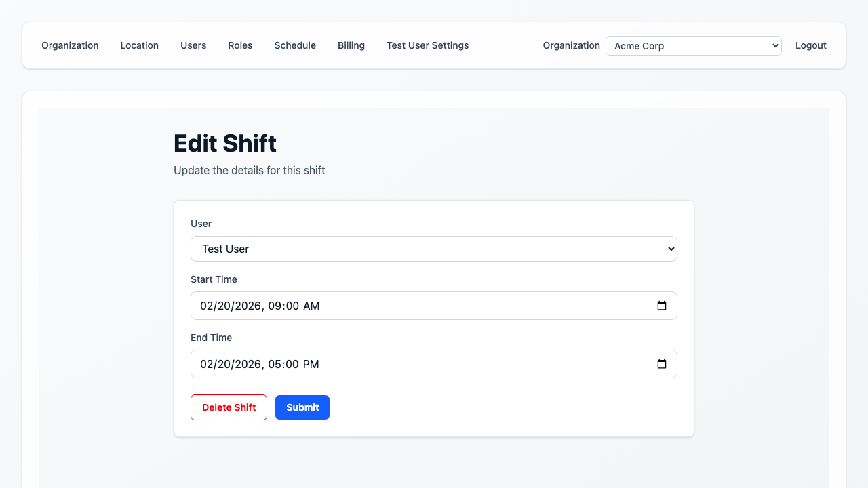
Task: Submit the edited shift details
Action: click(x=302, y=407)
